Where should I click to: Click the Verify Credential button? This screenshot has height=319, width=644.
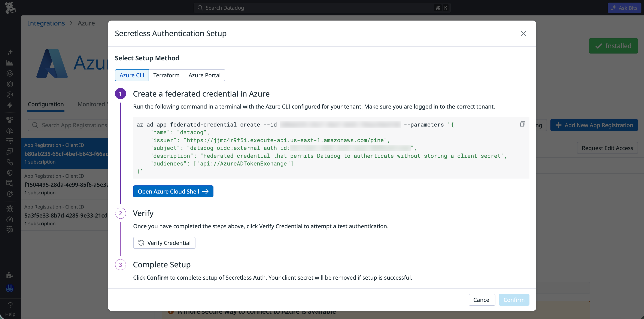pyautogui.click(x=164, y=243)
